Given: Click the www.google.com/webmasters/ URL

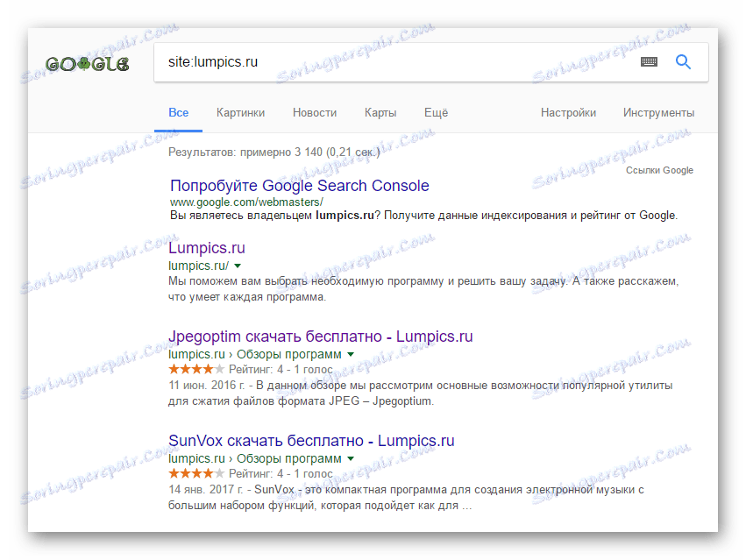Looking at the screenshot, I should coord(246,202).
